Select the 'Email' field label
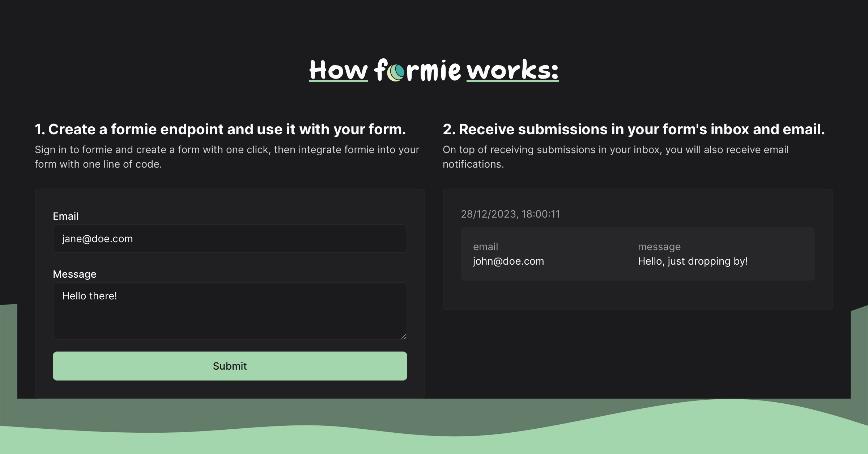Screen dimensions: 868x454 pos(65,216)
